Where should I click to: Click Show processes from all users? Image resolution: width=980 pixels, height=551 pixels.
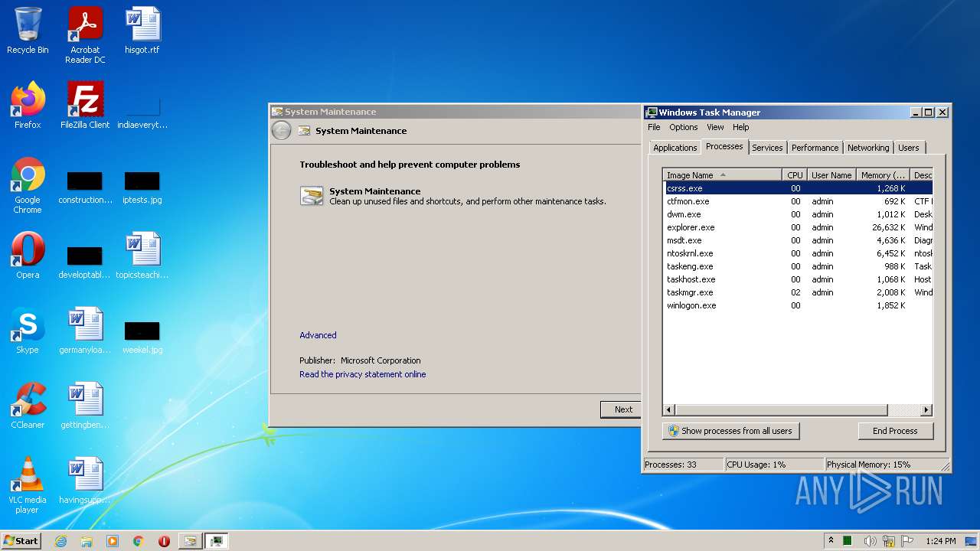[730, 431]
